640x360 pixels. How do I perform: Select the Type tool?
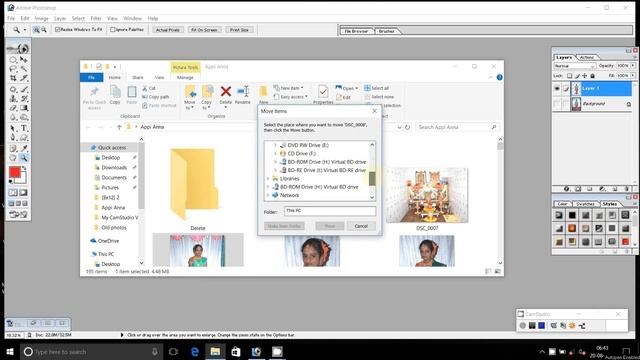click(24, 128)
